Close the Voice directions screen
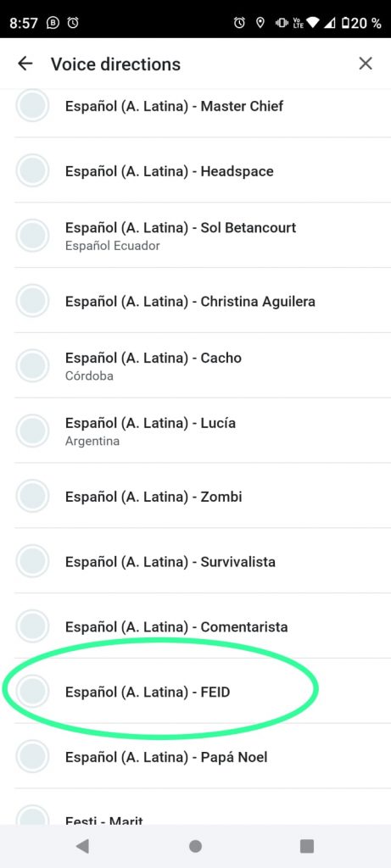391x868 pixels. [x=366, y=64]
